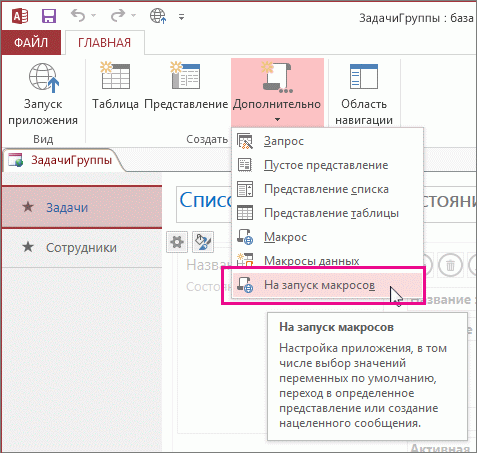Collapse the Дополнительно dropdown button
The width and height of the screenshot is (477, 453).
tap(277, 92)
